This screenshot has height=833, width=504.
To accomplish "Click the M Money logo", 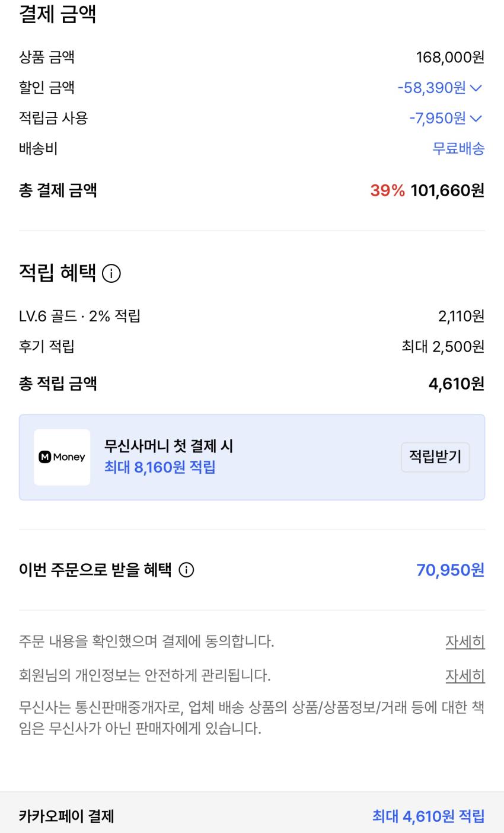I will click(62, 457).
